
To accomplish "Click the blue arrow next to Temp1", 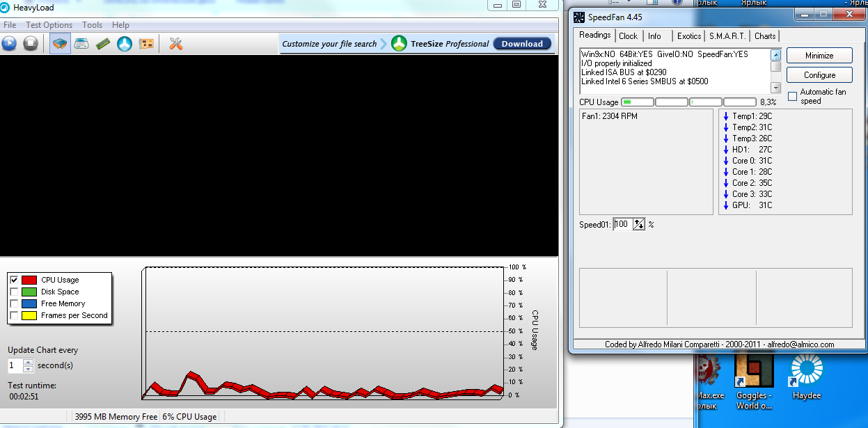I will pyautogui.click(x=726, y=116).
